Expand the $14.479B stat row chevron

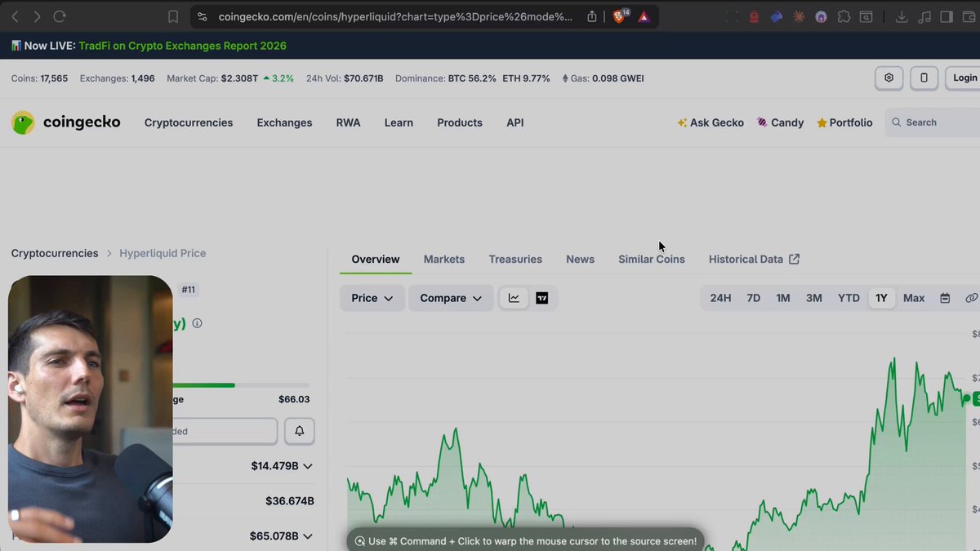[x=308, y=466]
